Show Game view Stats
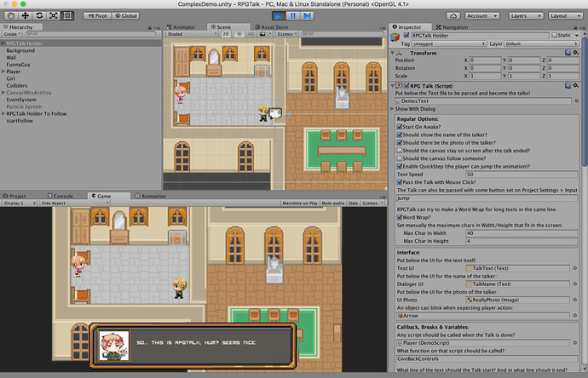 [353, 203]
